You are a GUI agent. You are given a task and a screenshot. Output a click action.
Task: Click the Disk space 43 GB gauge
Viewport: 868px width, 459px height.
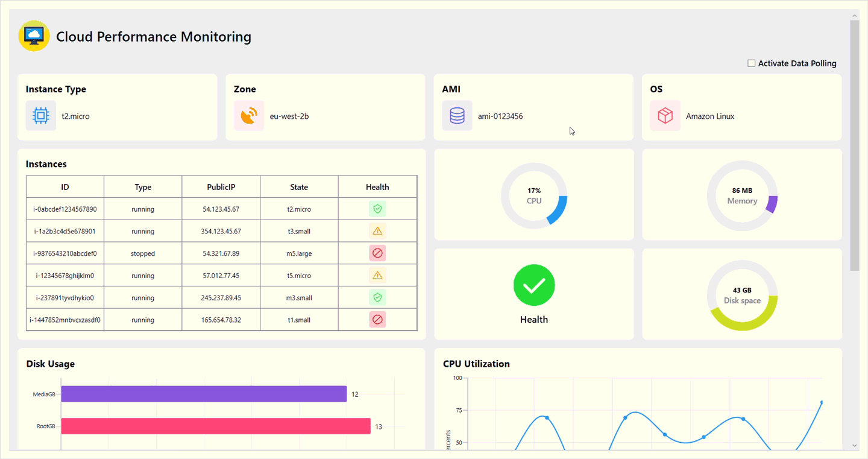point(742,295)
